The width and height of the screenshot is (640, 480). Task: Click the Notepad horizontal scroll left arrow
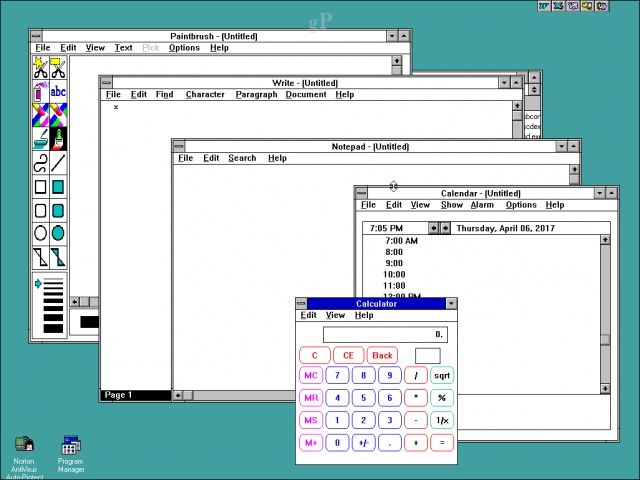178,395
